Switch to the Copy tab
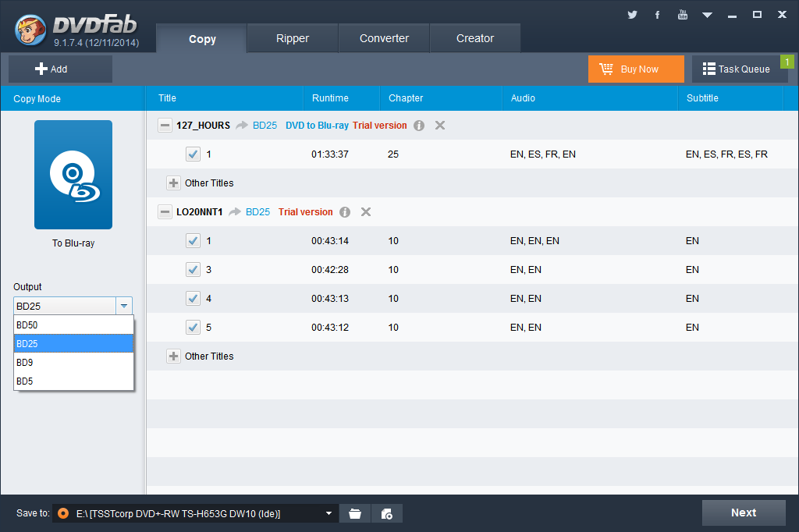The image size is (799, 532). 202,39
